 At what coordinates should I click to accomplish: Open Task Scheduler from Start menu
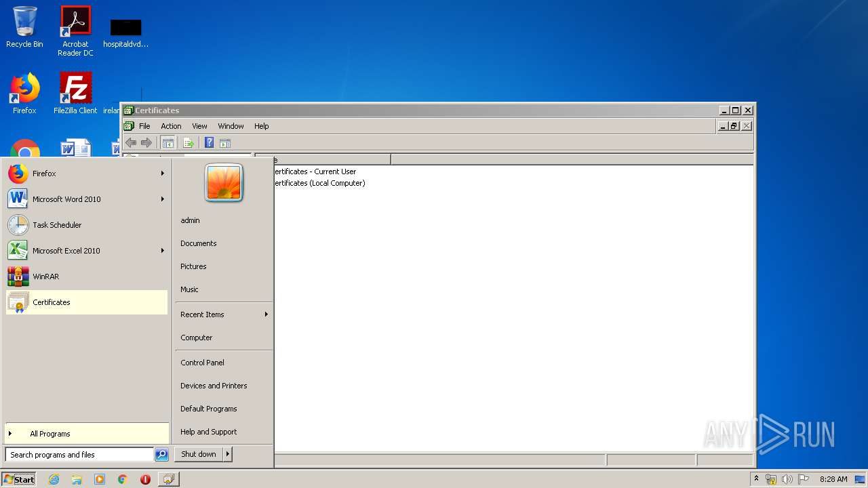click(x=87, y=225)
